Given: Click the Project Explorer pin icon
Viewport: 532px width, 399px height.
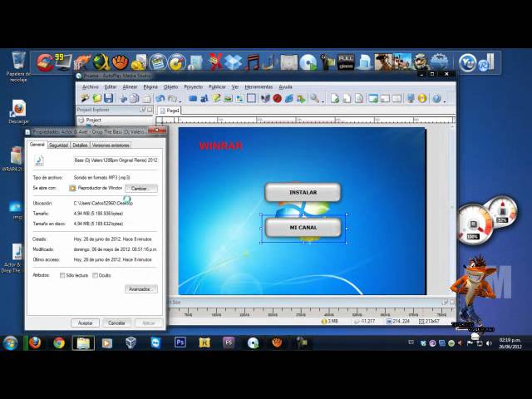Looking at the screenshot, I should (142, 110).
